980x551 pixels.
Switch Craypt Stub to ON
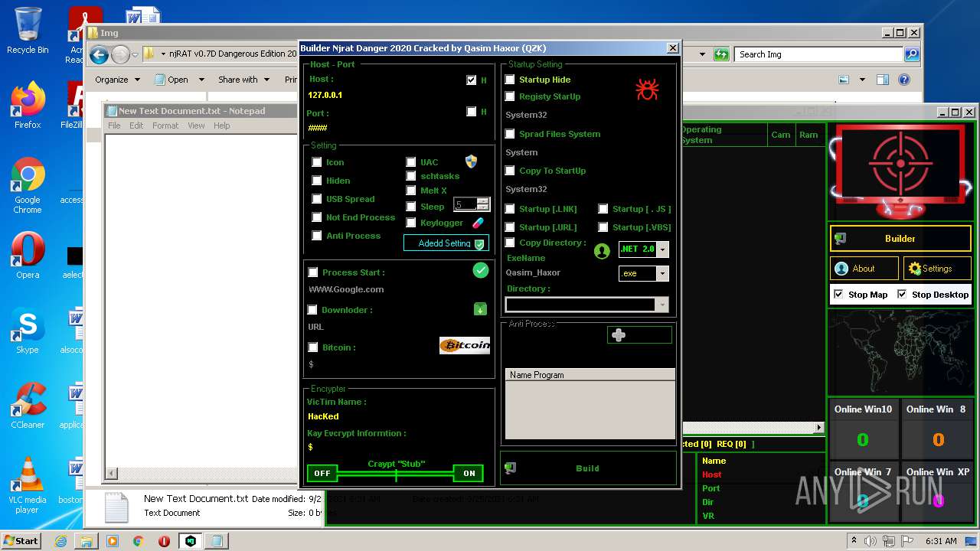coord(469,473)
